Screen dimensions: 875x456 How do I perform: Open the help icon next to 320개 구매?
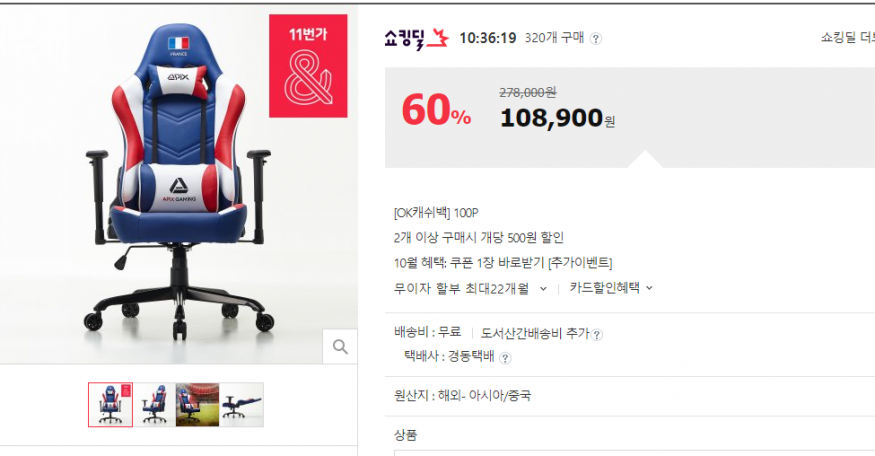[596, 39]
